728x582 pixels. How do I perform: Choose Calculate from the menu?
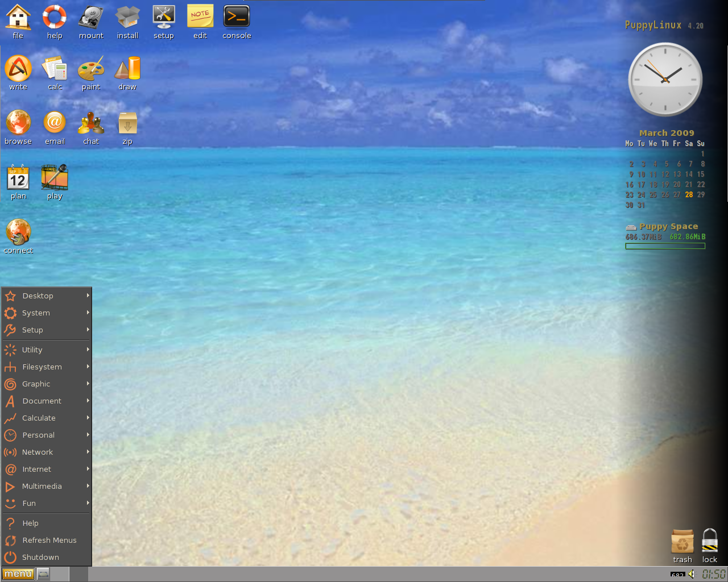47,418
